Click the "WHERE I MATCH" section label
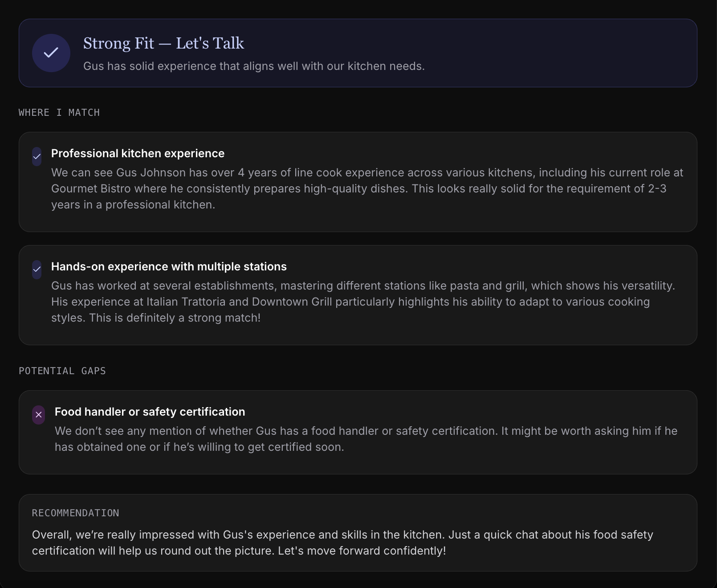717x588 pixels. coord(59,113)
